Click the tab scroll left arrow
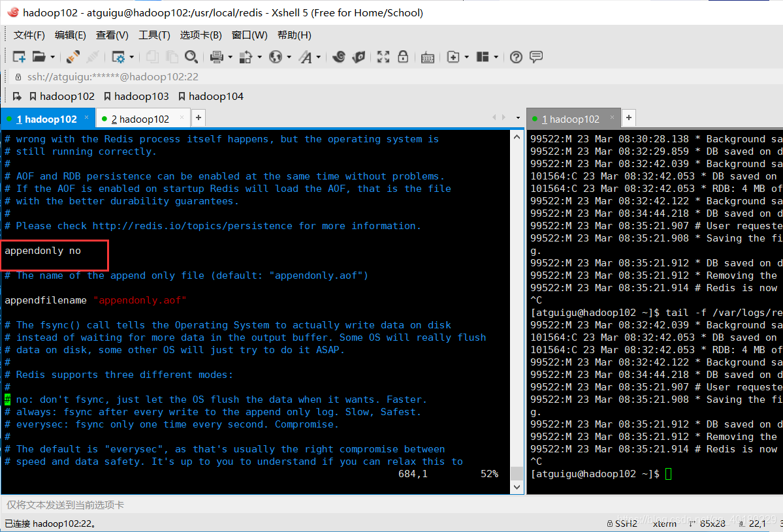 (494, 117)
